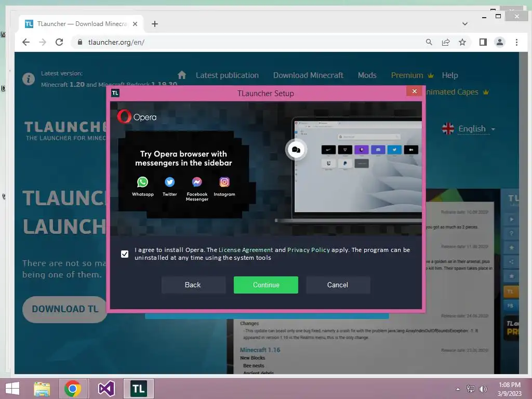Screen dimensions: 532x399
Task: Open File Explorer from the taskbar
Action: [x=42, y=389]
